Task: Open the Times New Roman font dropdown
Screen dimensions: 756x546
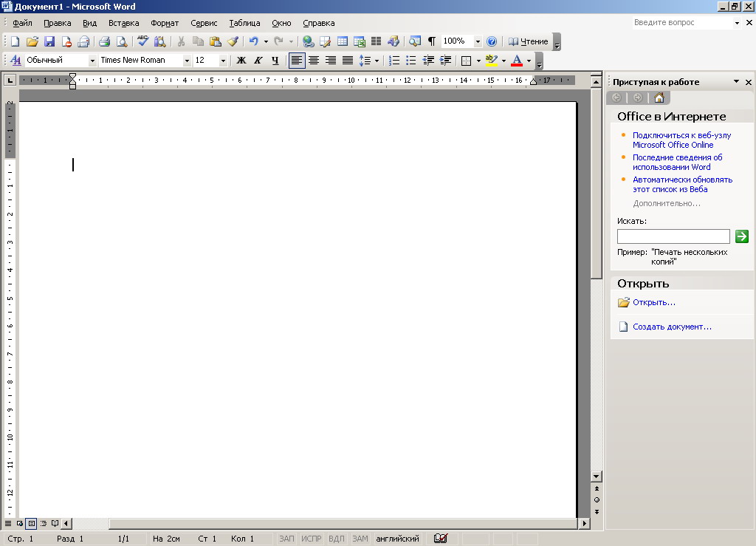Action: [187, 61]
